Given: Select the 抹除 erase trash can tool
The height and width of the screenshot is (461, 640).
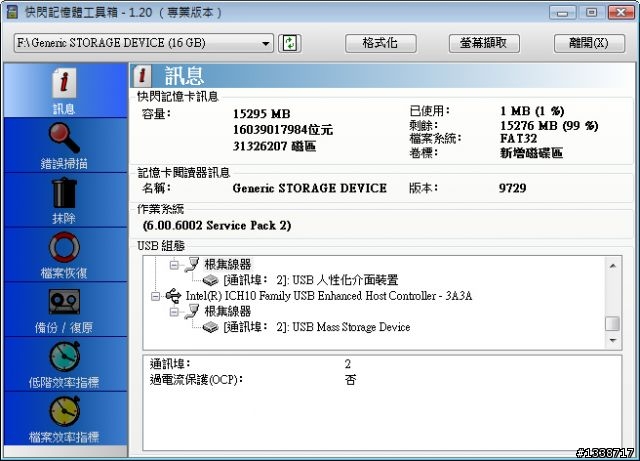Looking at the screenshot, I should pyautogui.click(x=65, y=200).
